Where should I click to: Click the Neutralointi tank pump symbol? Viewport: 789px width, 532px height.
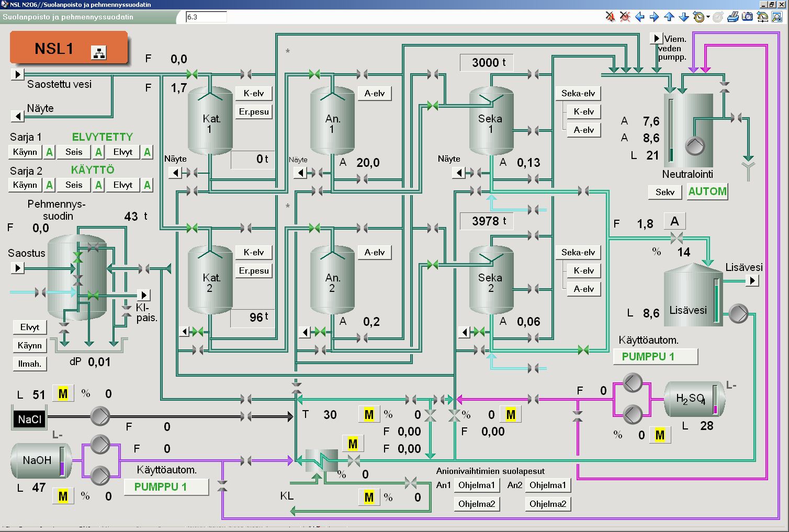tap(695, 146)
